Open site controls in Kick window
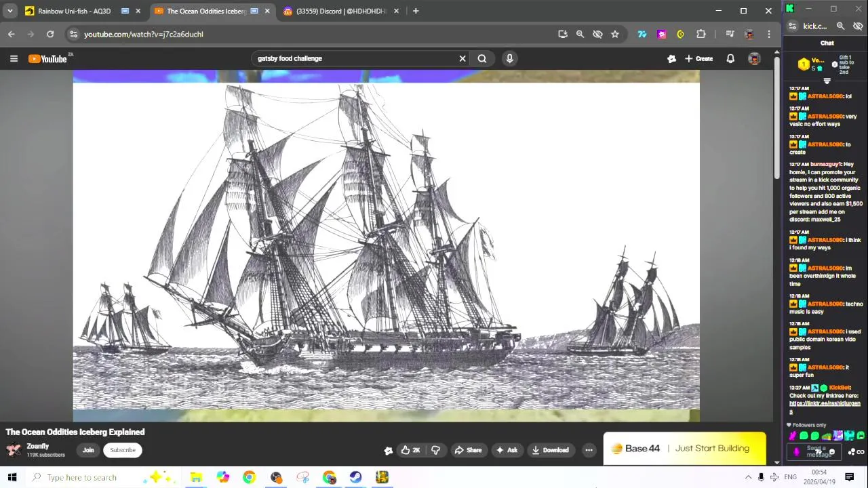The height and width of the screenshot is (488, 868). [792, 26]
